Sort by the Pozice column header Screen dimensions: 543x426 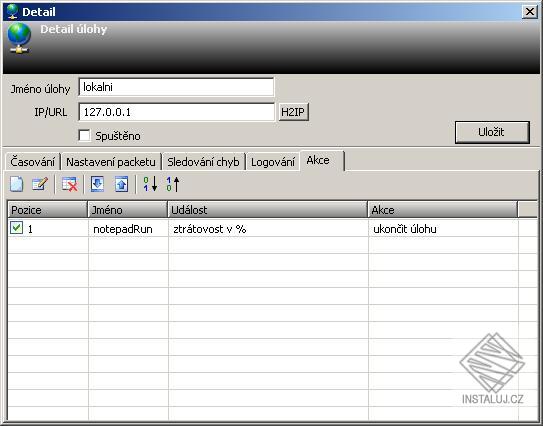click(47, 210)
